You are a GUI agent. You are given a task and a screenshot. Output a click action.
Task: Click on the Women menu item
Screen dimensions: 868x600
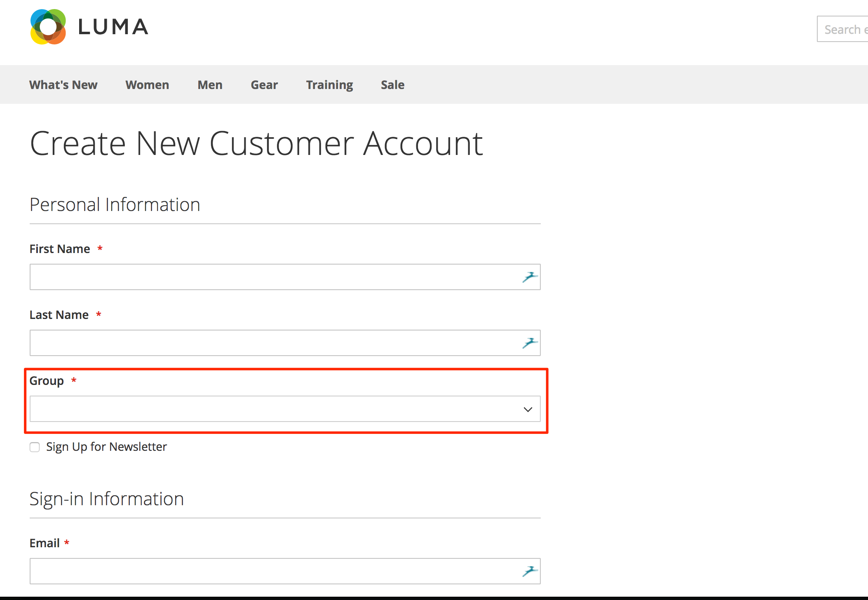point(146,84)
